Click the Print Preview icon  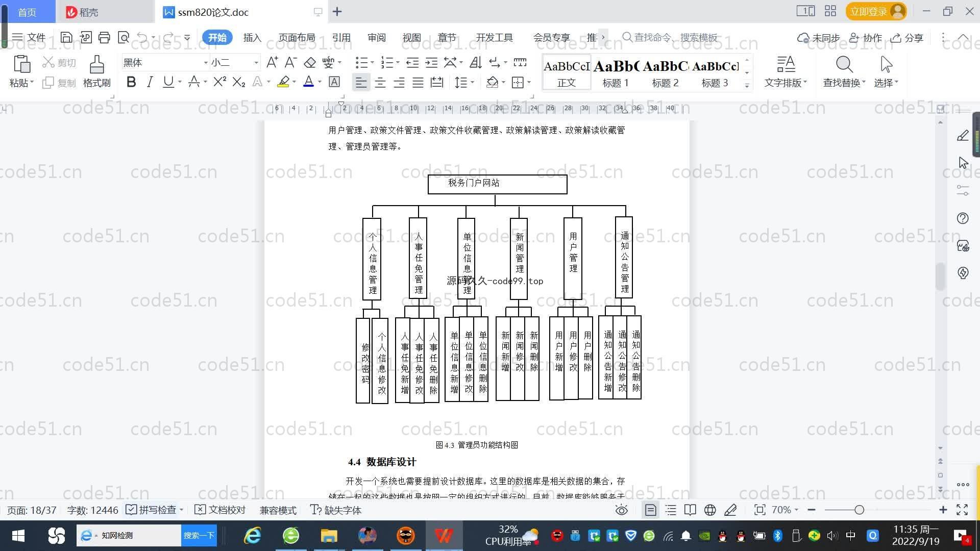[124, 37]
